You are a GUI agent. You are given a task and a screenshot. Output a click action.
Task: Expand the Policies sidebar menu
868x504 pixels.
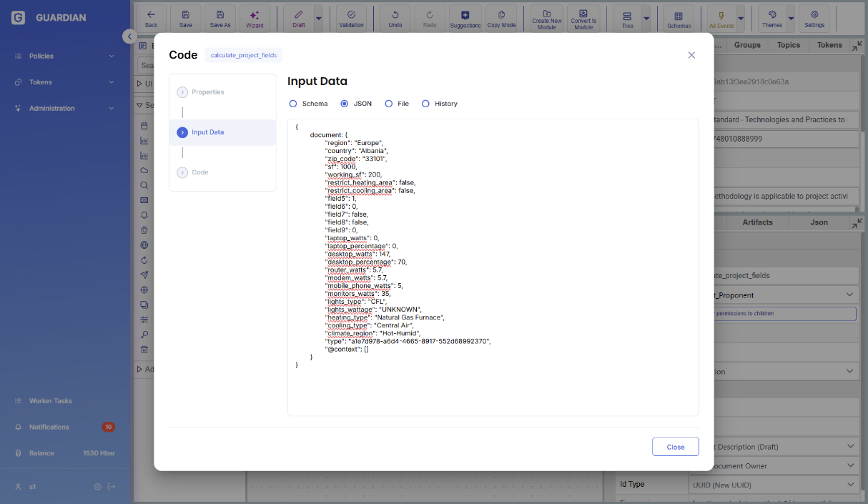(x=66, y=56)
